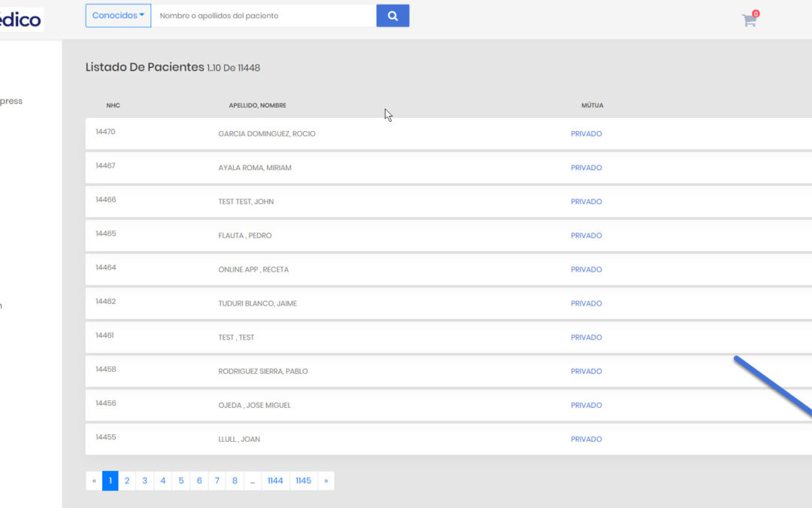Open patient RODRIGUEZ SIERRA, PABLO
Screen dimensions: 812x508
(x=263, y=371)
